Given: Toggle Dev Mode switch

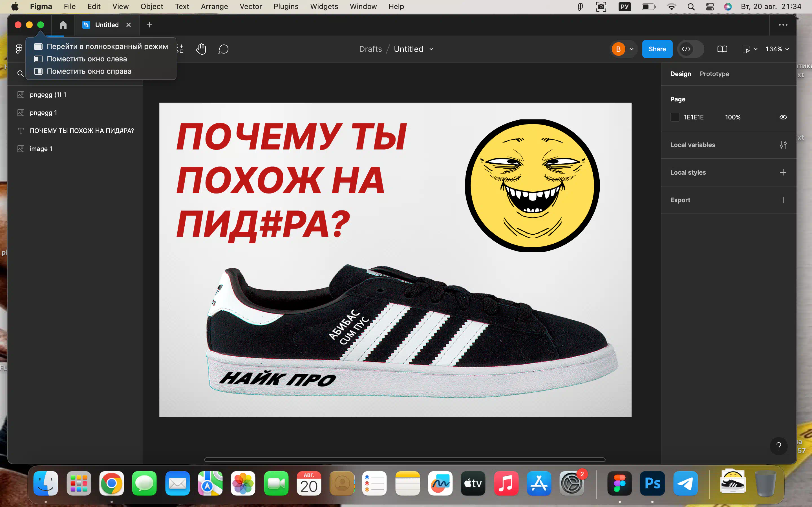Looking at the screenshot, I should 690,49.
